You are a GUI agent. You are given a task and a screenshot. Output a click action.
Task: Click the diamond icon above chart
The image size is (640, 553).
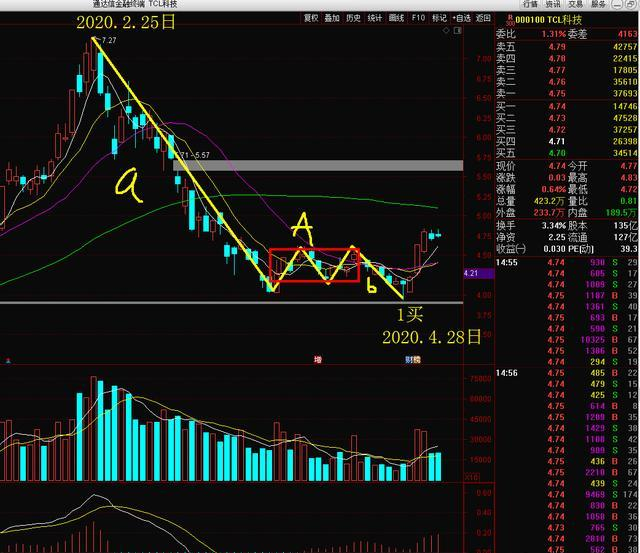pos(446,30)
